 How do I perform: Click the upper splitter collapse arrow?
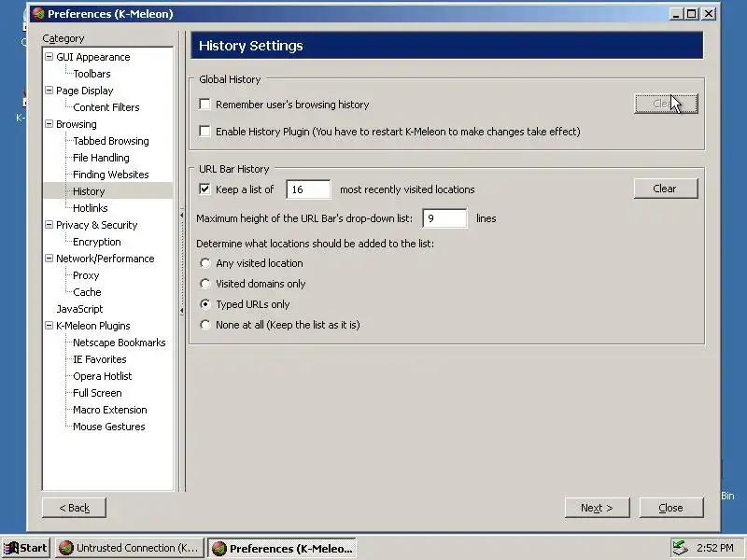pyautogui.click(x=181, y=216)
